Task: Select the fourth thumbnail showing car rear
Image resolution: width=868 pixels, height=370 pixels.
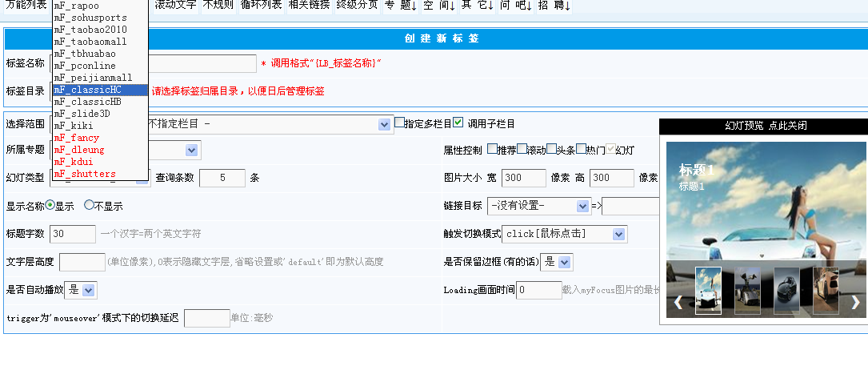Action: pyautogui.click(x=826, y=290)
